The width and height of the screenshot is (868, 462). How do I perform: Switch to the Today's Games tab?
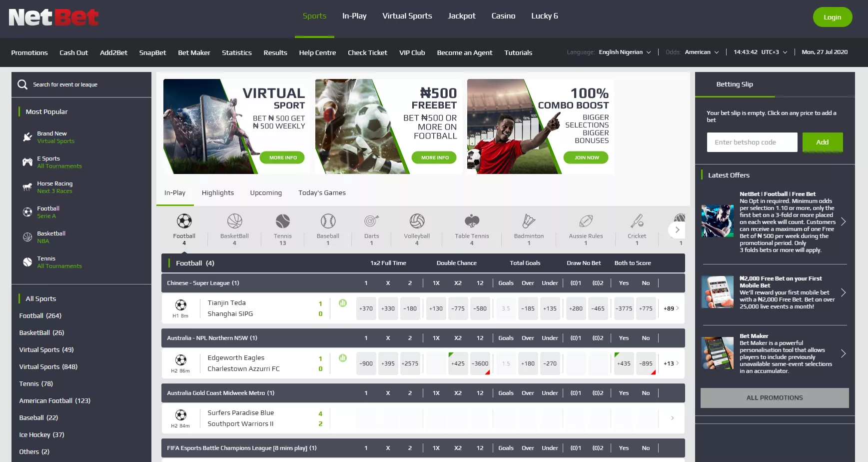click(x=322, y=193)
